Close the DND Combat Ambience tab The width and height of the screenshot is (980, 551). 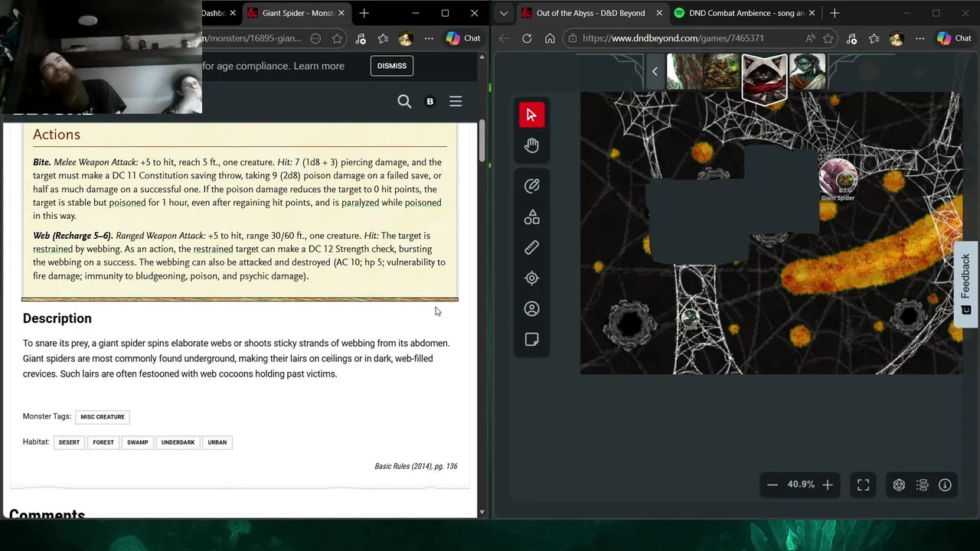click(x=812, y=13)
